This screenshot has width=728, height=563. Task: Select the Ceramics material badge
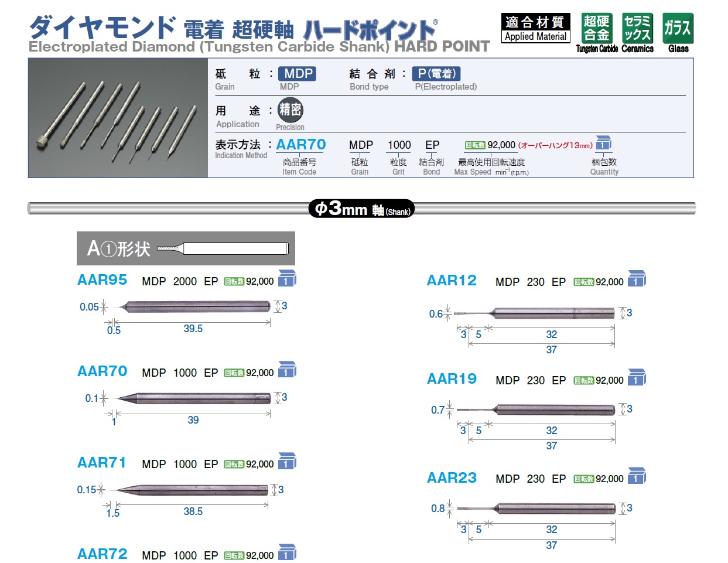(x=637, y=29)
